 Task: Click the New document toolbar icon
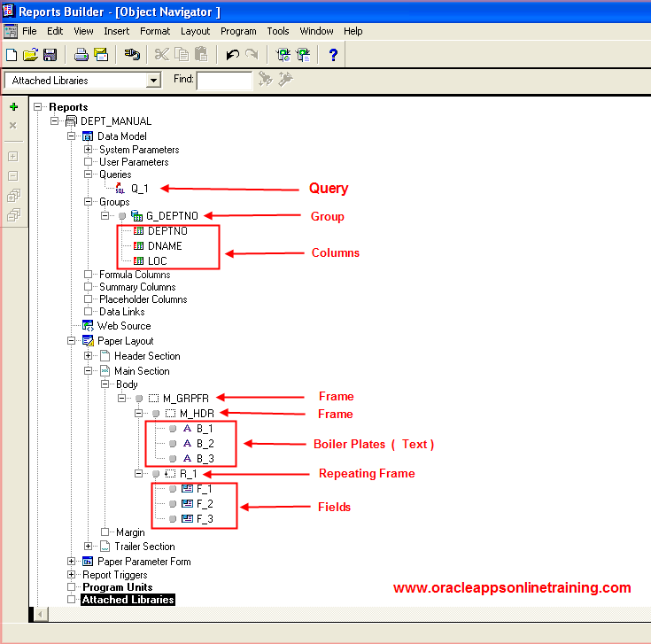pos(12,55)
